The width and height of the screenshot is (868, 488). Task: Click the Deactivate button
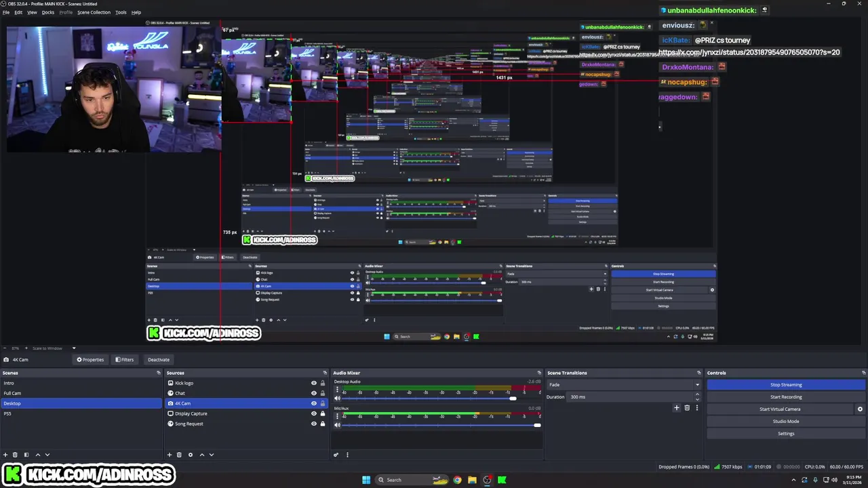159,360
